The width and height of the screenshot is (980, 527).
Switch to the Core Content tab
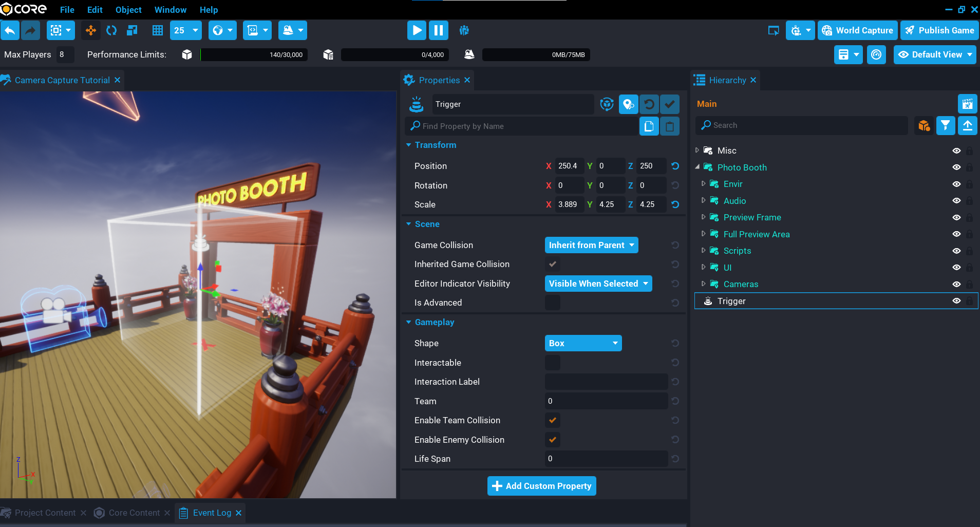[134, 513]
